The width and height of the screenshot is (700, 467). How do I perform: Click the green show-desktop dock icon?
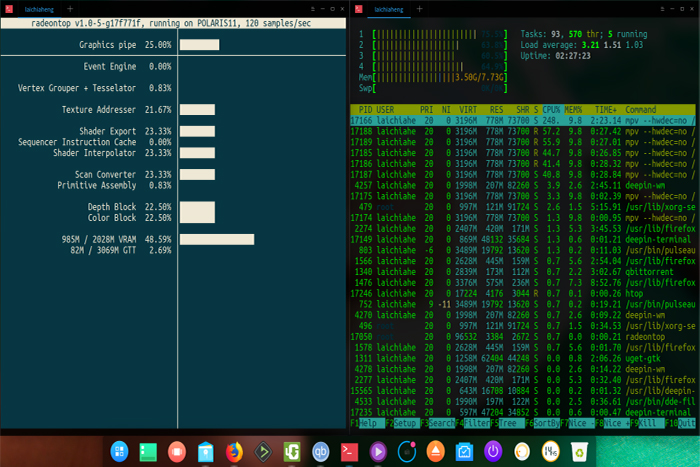pyautogui.click(x=148, y=452)
